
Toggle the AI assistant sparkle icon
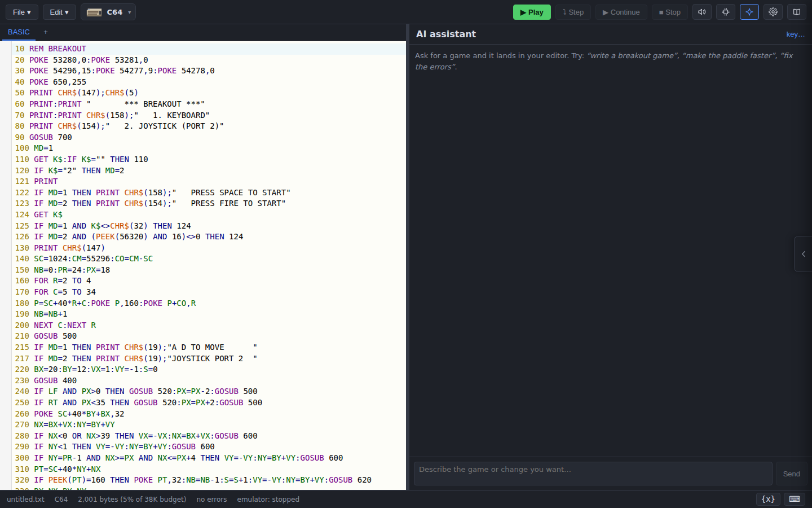pyautogui.click(x=749, y=12)
